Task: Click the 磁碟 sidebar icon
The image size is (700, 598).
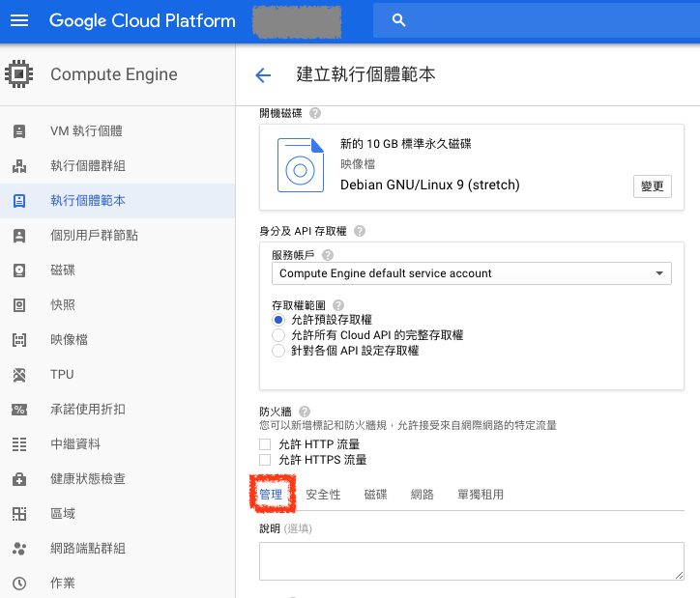Action: coord(19,271)
